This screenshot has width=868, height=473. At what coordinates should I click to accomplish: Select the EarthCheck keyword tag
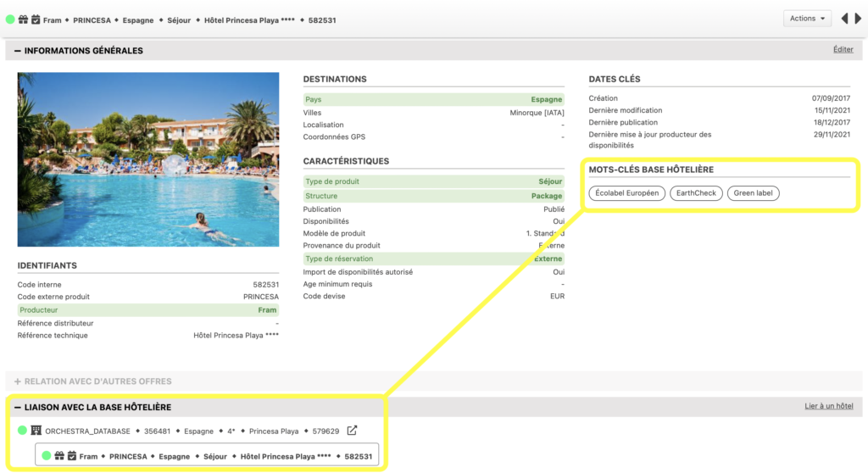click(696, 193)
